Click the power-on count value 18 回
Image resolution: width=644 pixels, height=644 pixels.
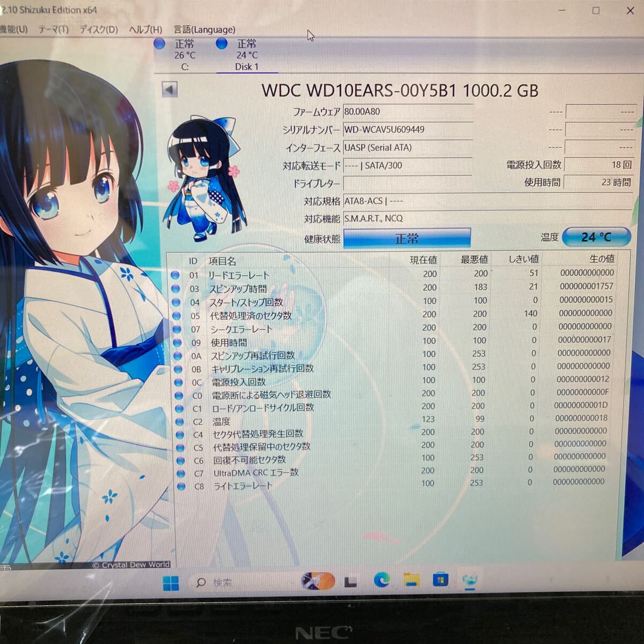[598, 165]
